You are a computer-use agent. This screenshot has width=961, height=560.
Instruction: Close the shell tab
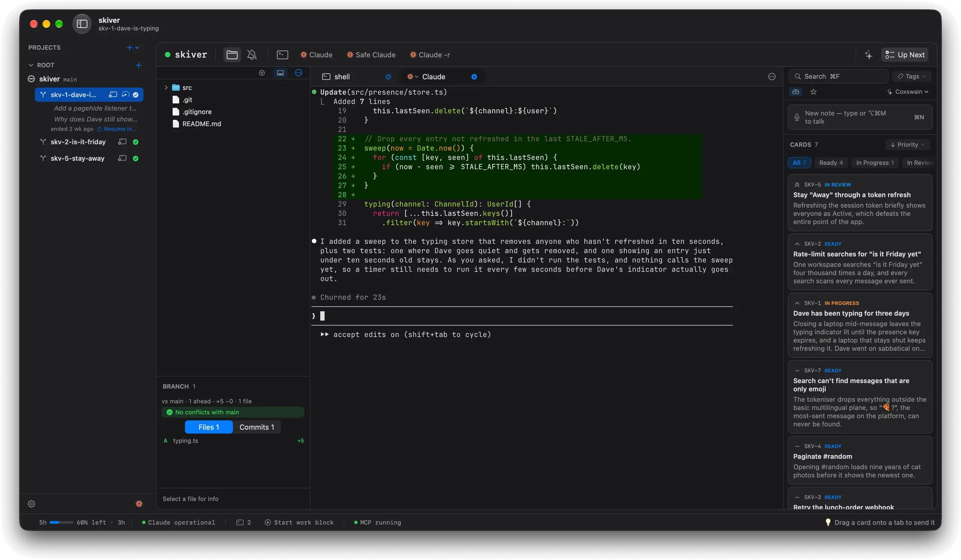click(388, 77)
